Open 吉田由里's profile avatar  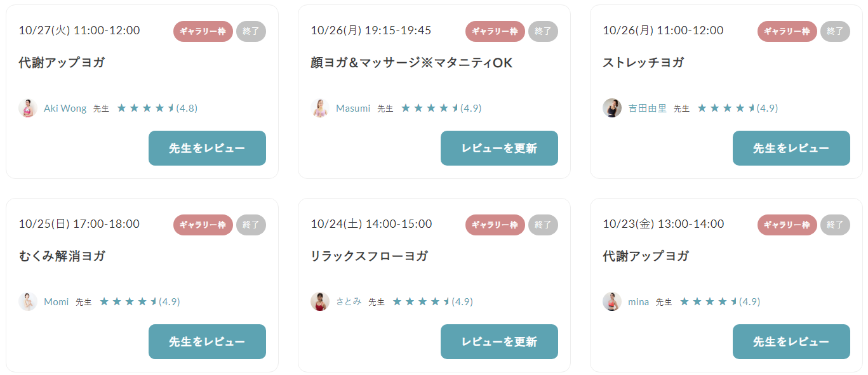(x=612, y=108)
